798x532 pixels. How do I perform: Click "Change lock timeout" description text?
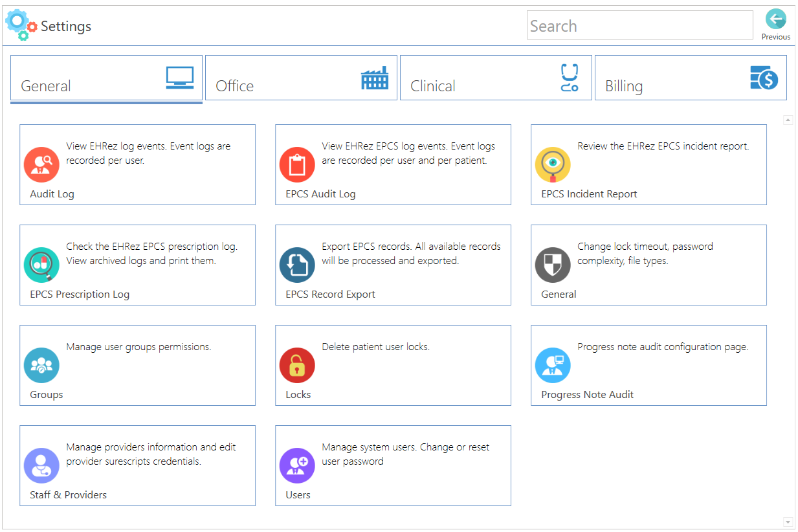[645, 254]
